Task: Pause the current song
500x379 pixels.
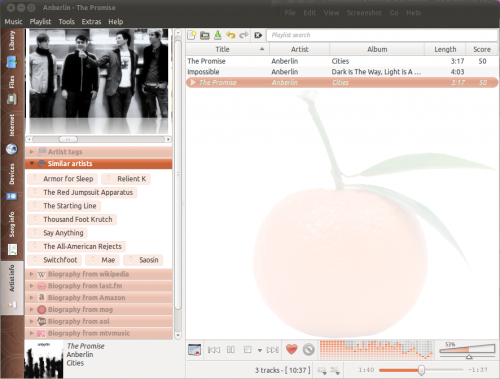Action: pos(231,350)
